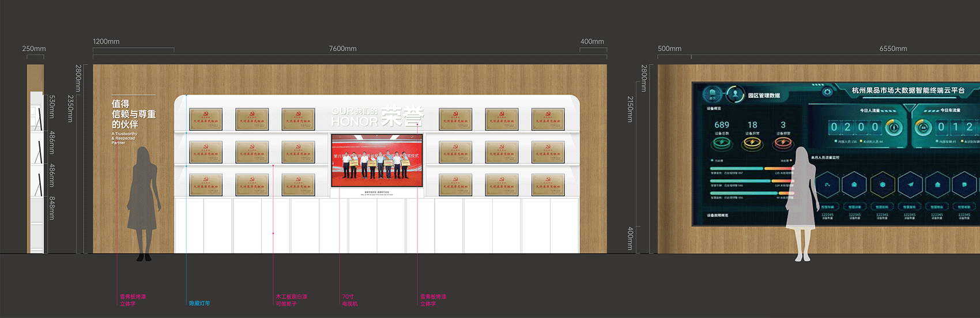Select the yellow lightning icon under 18
980x318 pixels.
[752, 143]
